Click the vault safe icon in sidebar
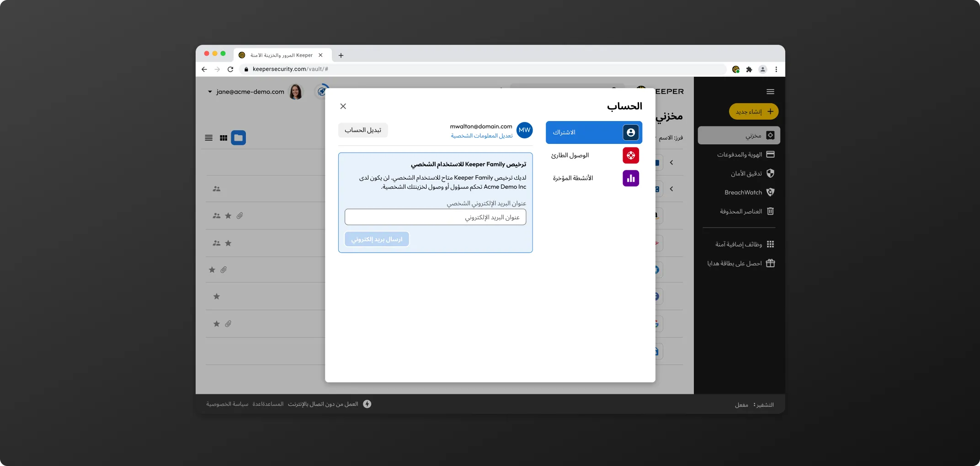This screenshot has width=980, height=466. [770, 136]
